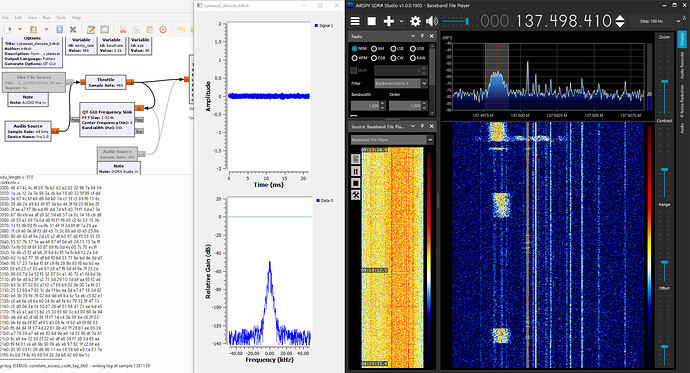Open the Run menu in GNU Radio
The width and height of the screenshot is (690, 373).
(47, 18)
